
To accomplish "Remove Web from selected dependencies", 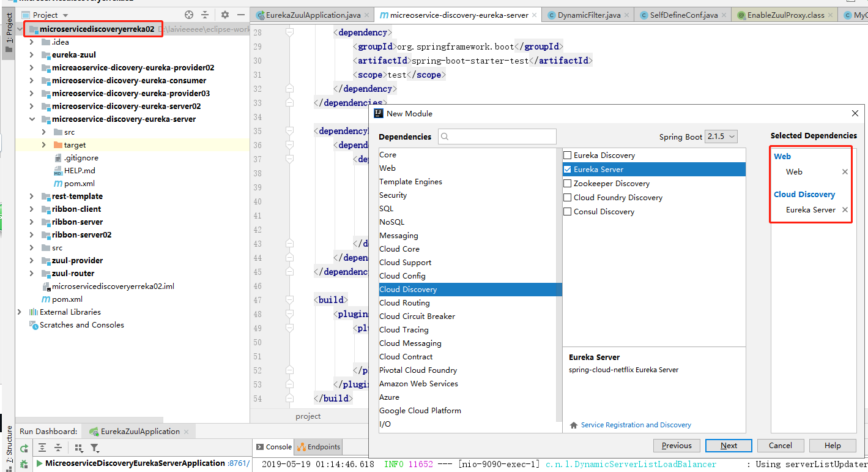I will tap(845, 172).
